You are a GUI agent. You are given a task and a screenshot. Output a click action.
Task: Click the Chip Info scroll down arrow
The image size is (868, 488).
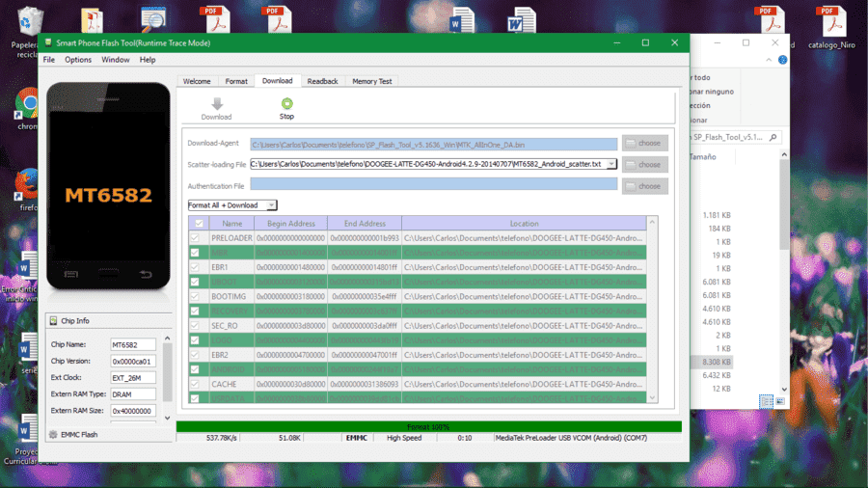click(x=167, y=419)
